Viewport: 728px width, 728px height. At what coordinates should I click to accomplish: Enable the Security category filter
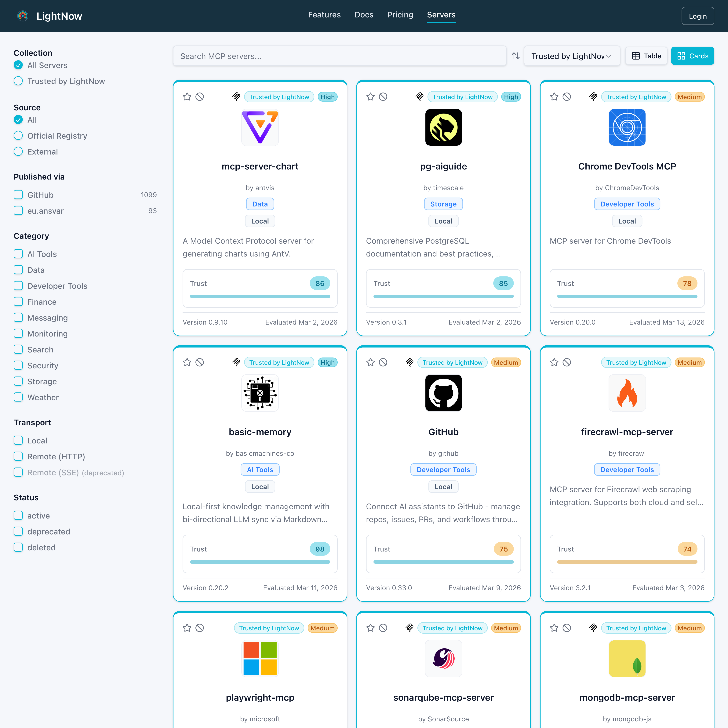click(x=18, y=366)
